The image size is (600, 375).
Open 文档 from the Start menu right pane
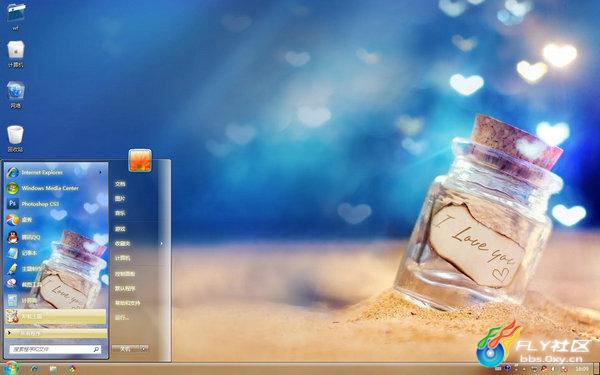tap(120, 184)
